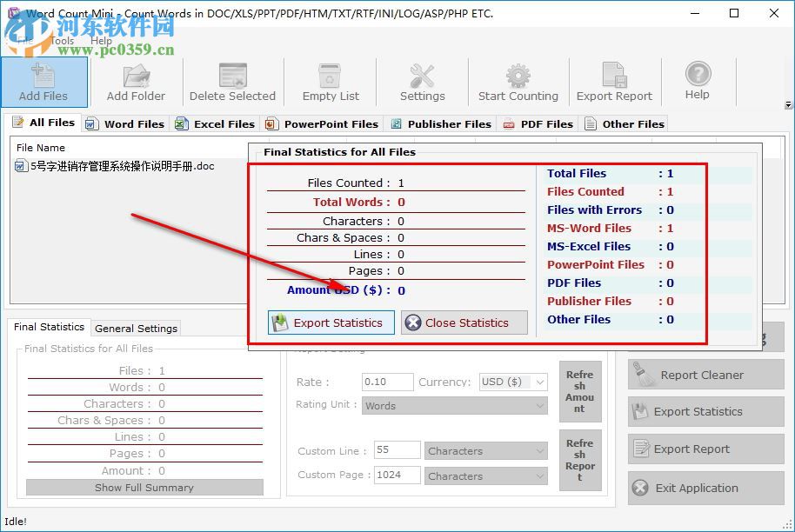Screen dimensions: 795x532
Task: Click the Export Statistics button in the popup
Action: point(331,323)
